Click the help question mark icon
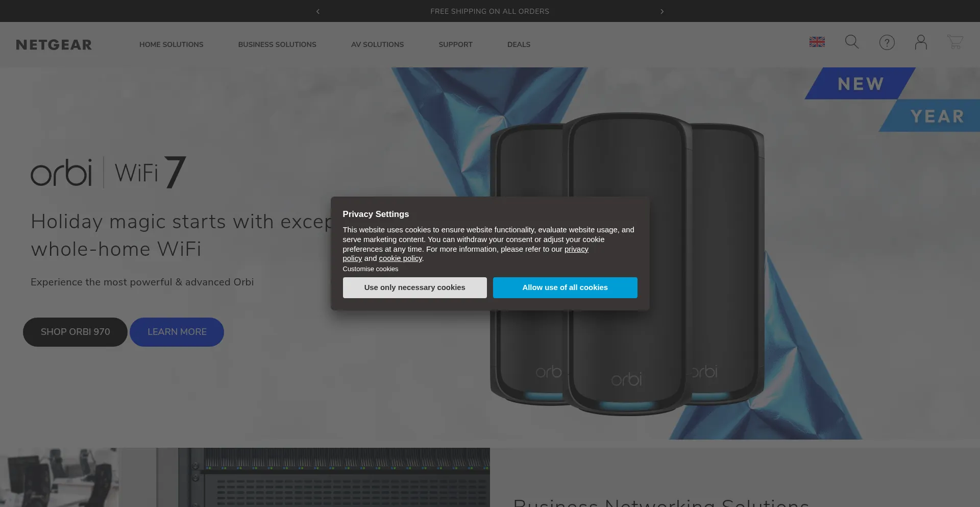 (x=887, y=42)
